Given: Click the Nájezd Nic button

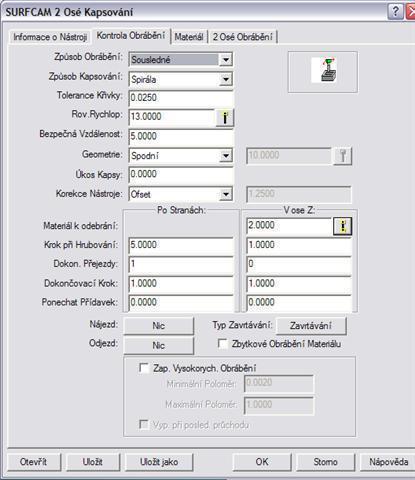Looking at the screenshot, I should point(158,326).
